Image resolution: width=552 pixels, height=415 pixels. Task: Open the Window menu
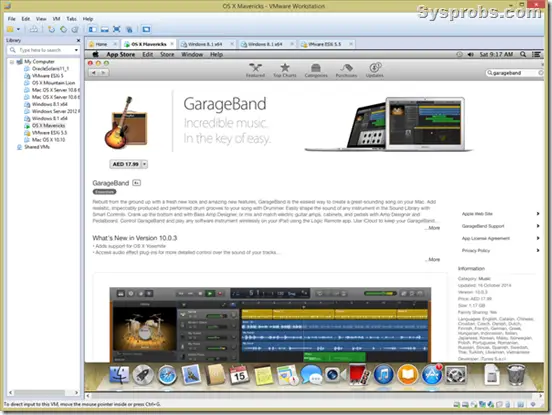[x=192, y=55]
